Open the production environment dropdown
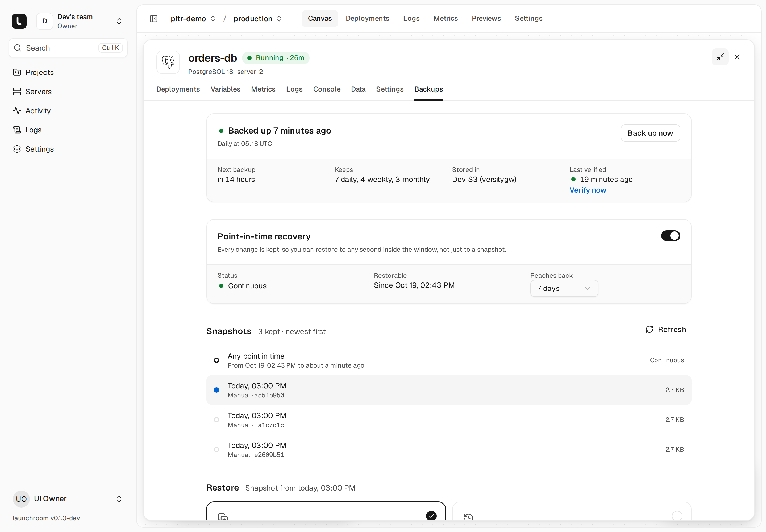 pos(257,19)
